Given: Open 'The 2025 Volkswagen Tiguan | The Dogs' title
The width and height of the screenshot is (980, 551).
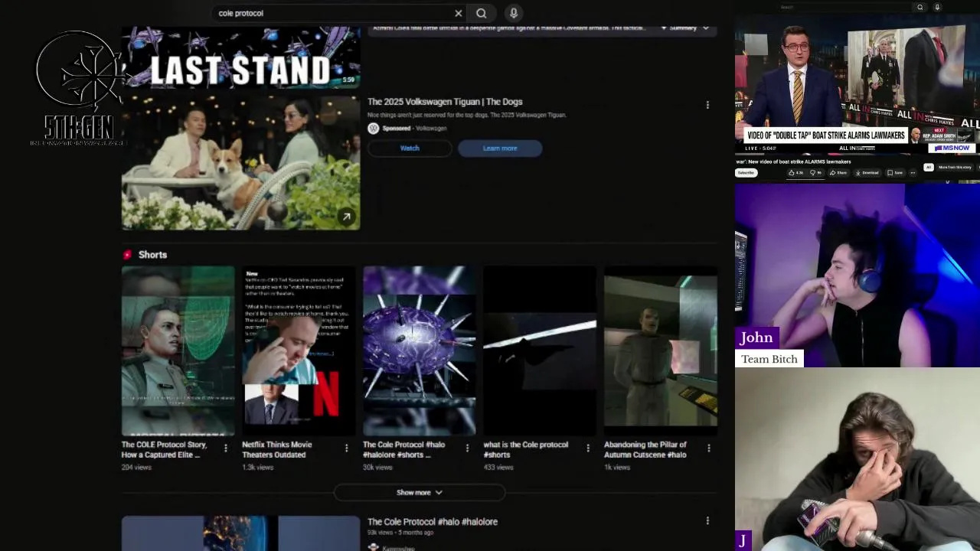Looking at the screenshot, I should (x=445, y=102).
